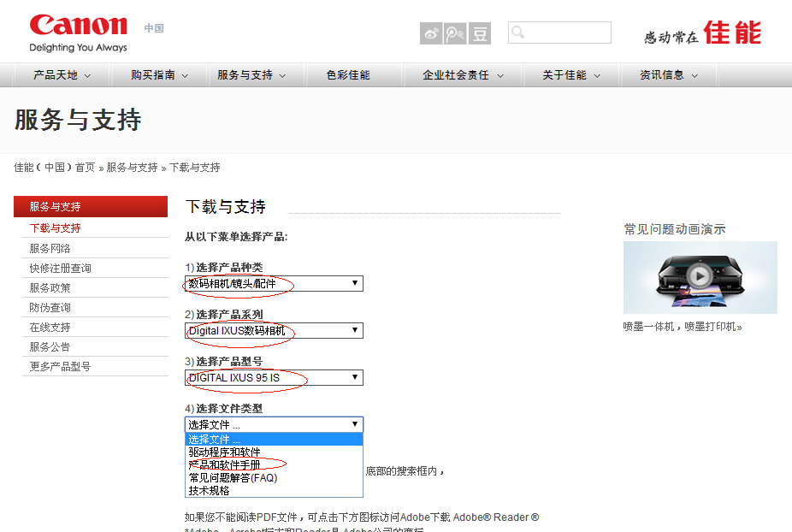
Task: Open the Digital IXUS数码相机 series dropdown
Action: pyautogui.click(x=274, y=330)
